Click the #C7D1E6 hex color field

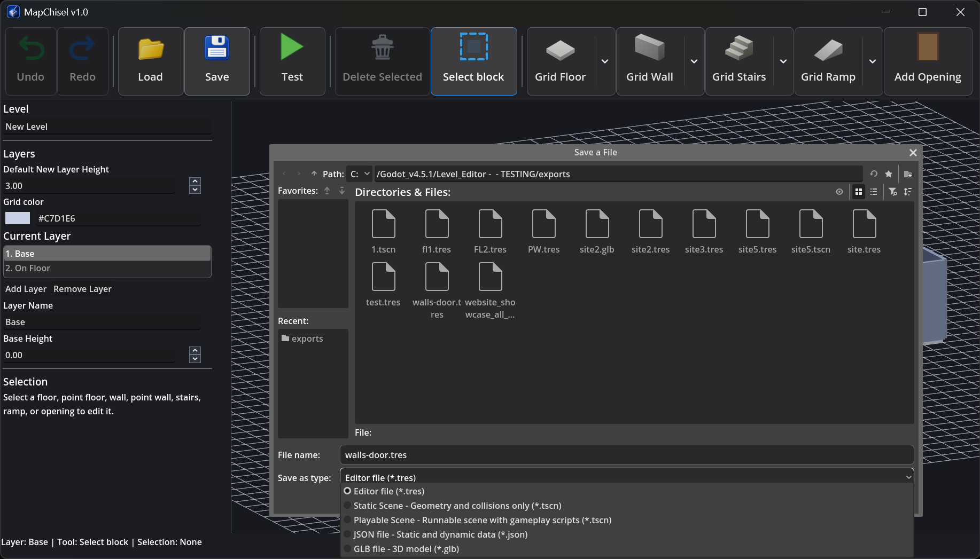(119, 218)
